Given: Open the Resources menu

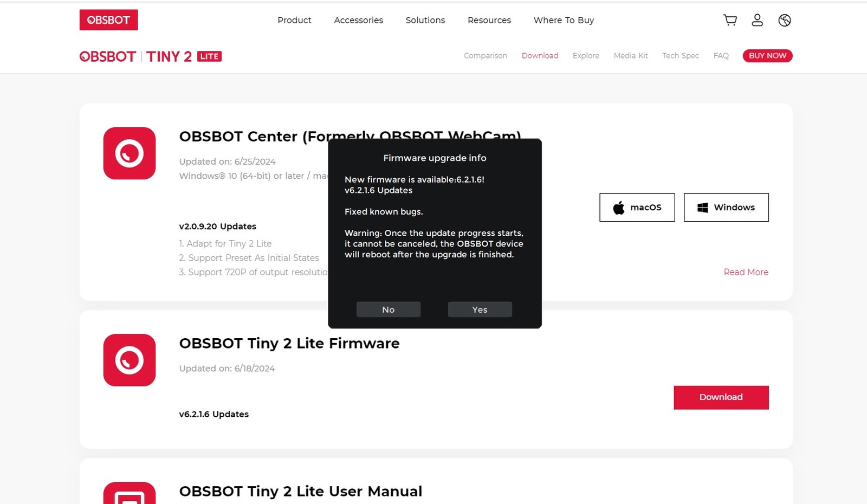Looking at the screenshot, I should click(489, 20).
